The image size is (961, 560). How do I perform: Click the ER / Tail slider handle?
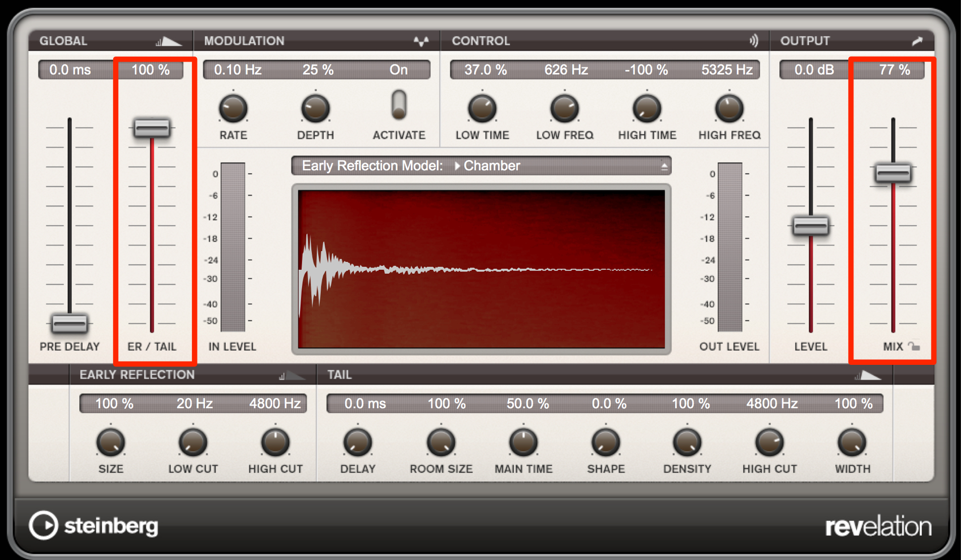(x=152, y=127)
